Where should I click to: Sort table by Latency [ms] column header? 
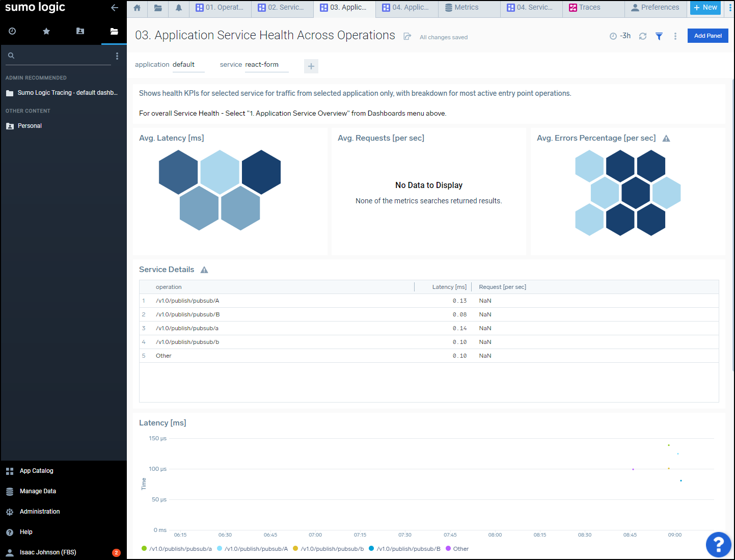click(x=449, y=287)
